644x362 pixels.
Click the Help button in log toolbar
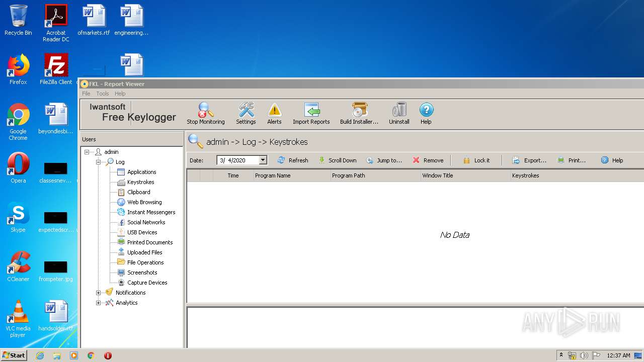612,160
